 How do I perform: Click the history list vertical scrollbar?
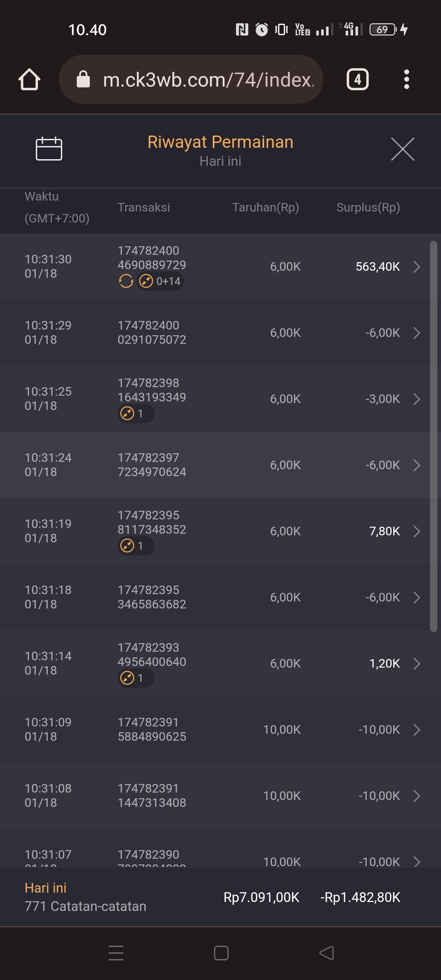click(434, 437)
